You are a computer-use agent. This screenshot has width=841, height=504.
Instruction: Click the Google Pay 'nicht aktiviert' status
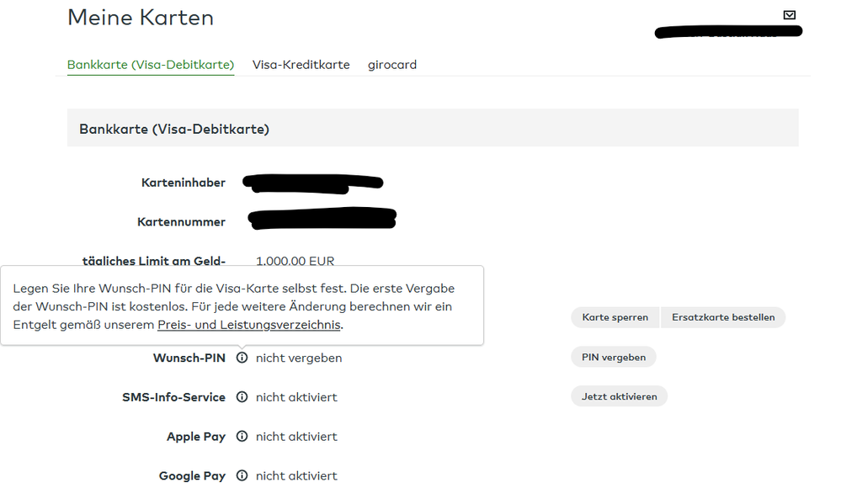point(296,476)
